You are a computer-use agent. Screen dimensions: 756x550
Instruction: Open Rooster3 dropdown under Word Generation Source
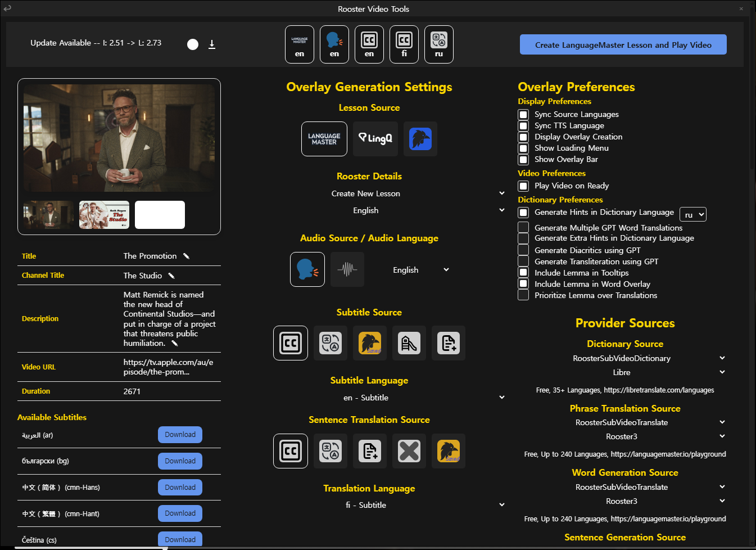pos(625,501)
